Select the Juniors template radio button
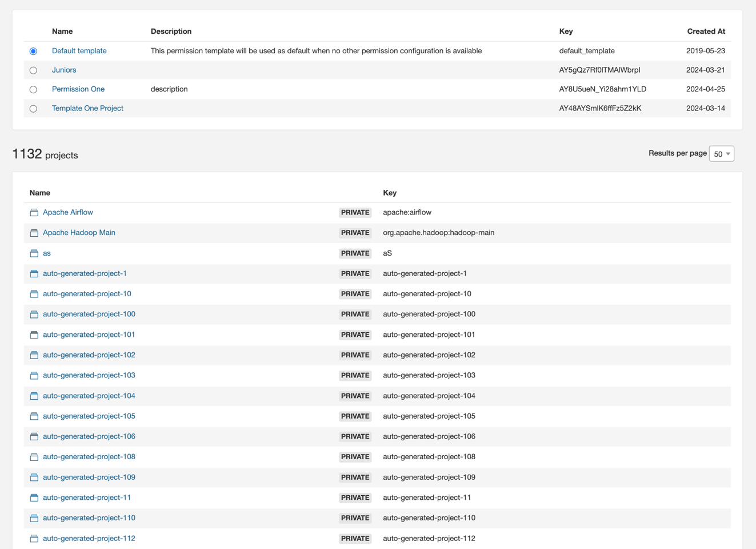 click(33, 70)
